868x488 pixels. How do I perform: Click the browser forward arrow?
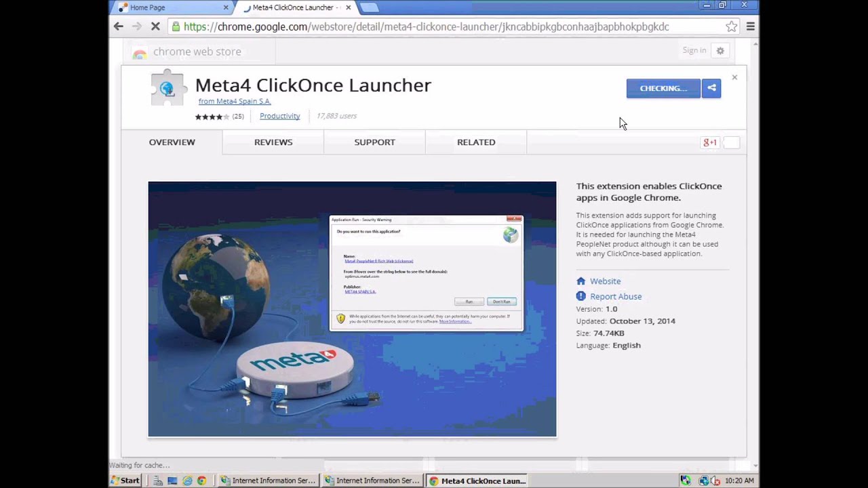tap(136, 26)
